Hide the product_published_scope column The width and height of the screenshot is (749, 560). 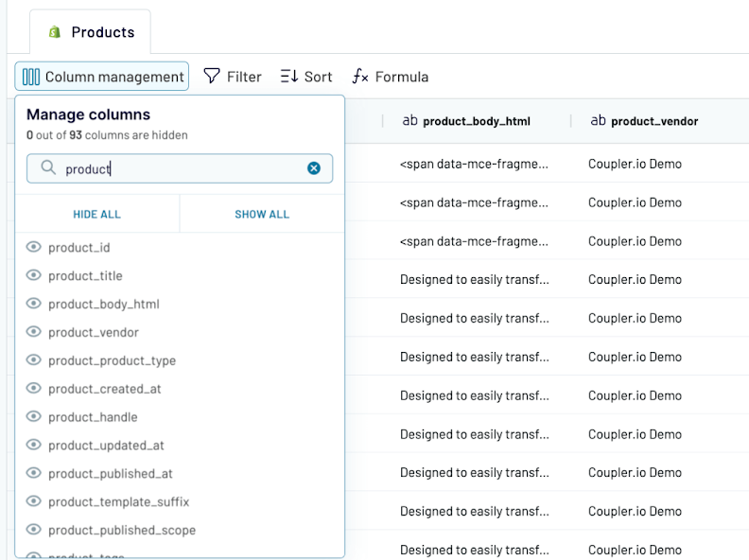(33, 530)
